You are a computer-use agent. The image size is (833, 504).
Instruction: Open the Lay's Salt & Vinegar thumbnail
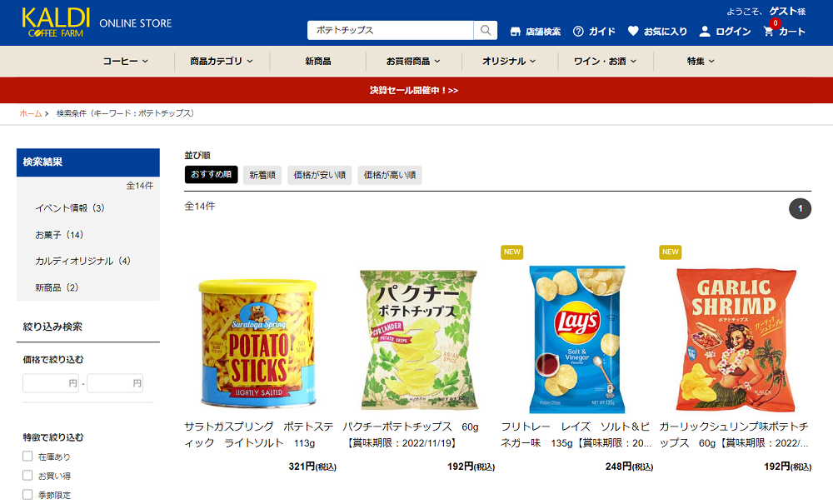tap(577, 339)
